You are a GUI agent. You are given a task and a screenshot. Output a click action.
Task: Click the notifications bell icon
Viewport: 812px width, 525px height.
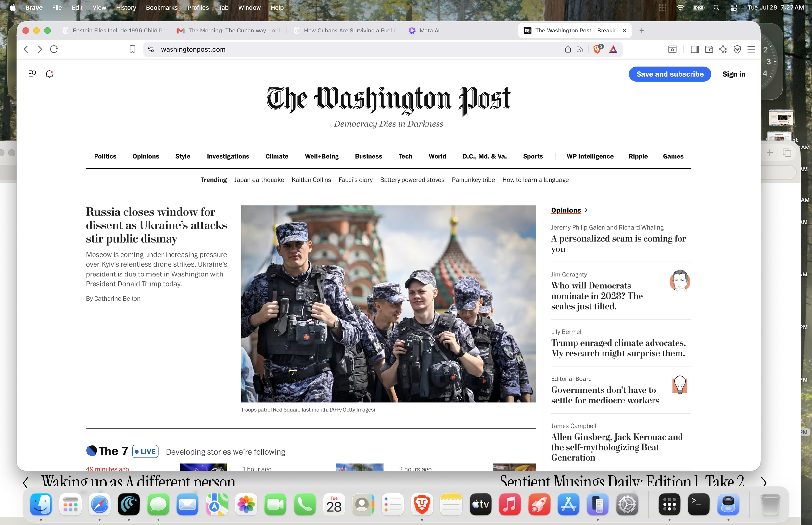(x=49, y=74)
